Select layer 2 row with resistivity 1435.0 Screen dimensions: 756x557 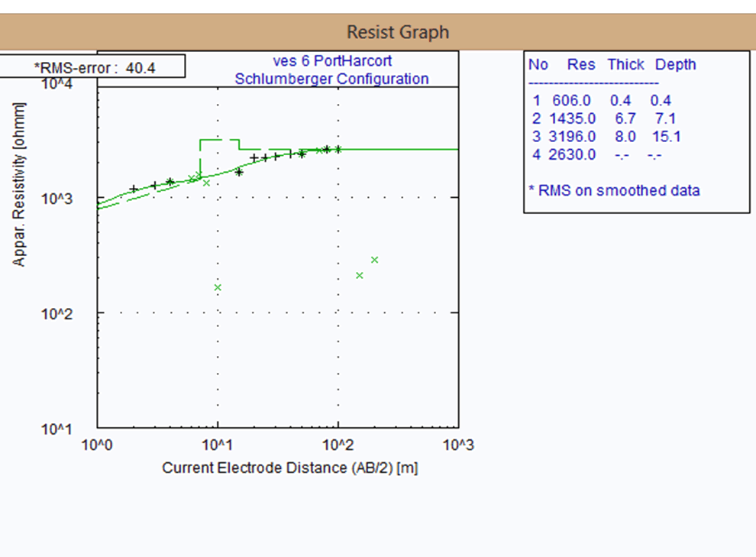tap(602, 118)
